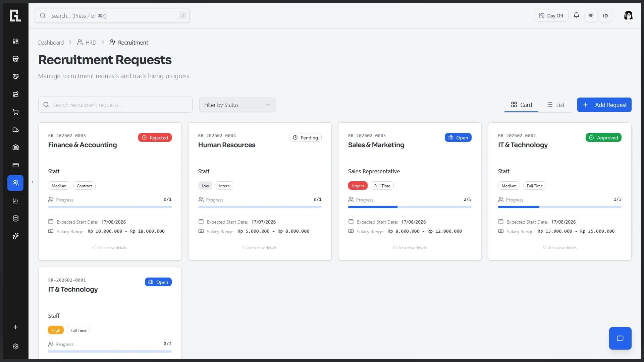
Task: Open the Filter by Status dropdown
Action: click(x=237, y=105)
